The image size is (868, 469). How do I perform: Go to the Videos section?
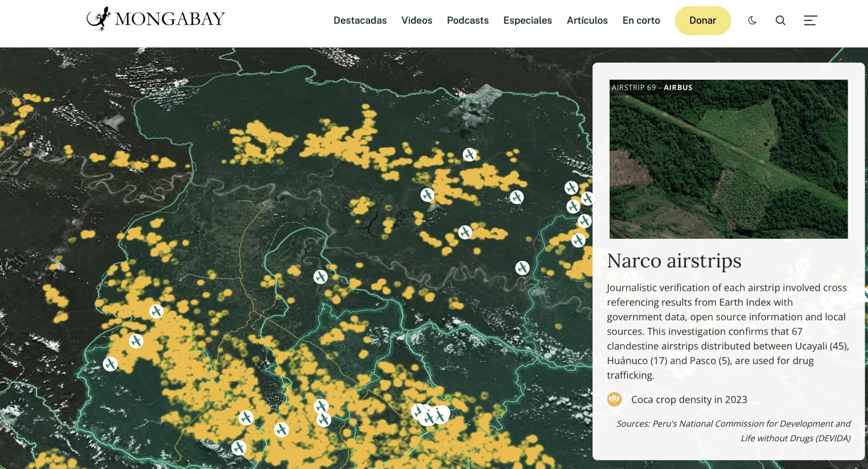(417, 20)
